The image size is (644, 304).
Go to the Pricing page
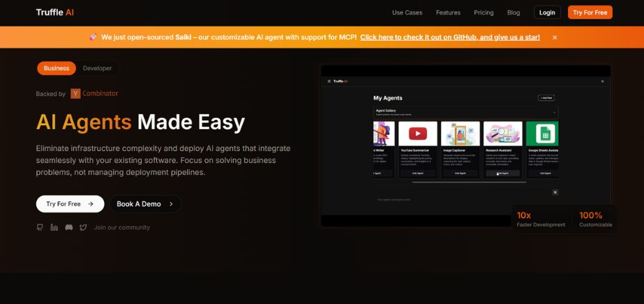(484, 13)
